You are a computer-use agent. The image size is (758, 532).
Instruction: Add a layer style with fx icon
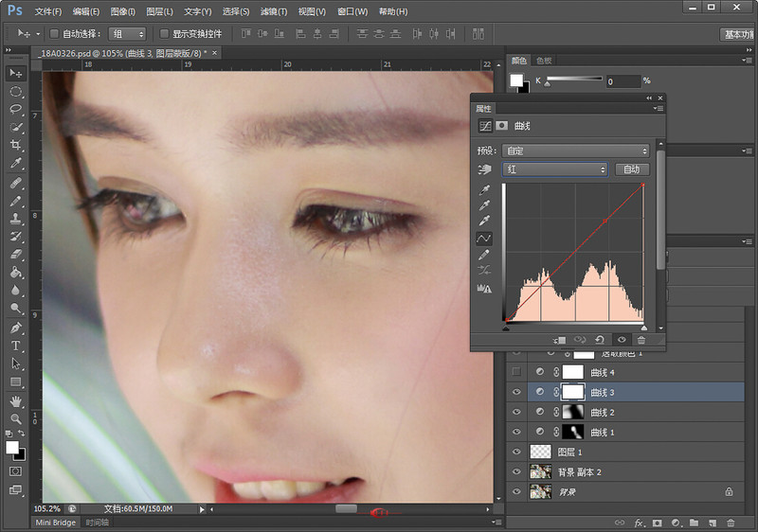point(639,523)
